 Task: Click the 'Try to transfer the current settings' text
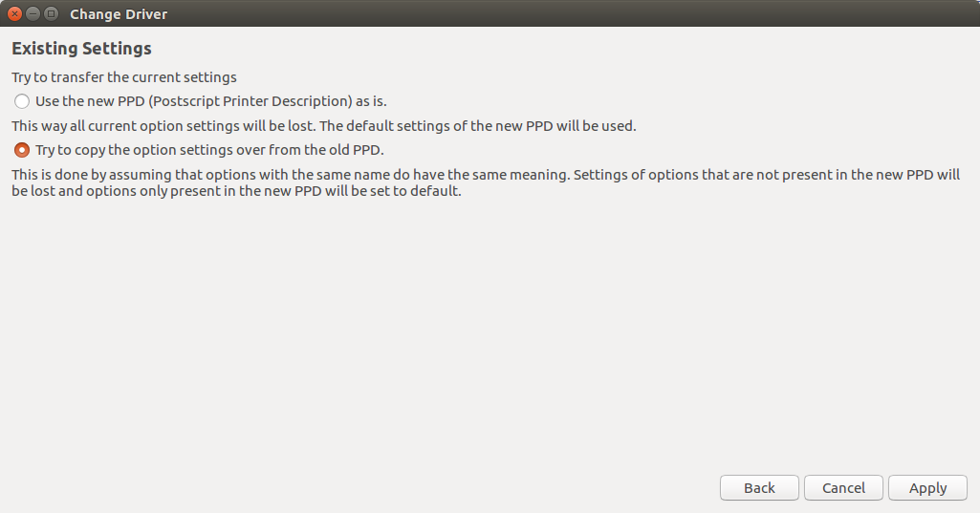coord(124,77)
